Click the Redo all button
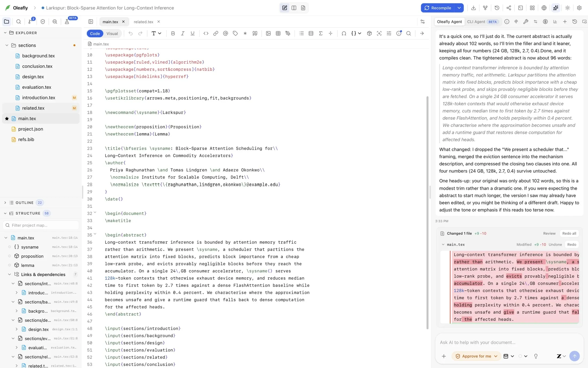The height and width of the screenshot is (368, 588). (569, 233)
